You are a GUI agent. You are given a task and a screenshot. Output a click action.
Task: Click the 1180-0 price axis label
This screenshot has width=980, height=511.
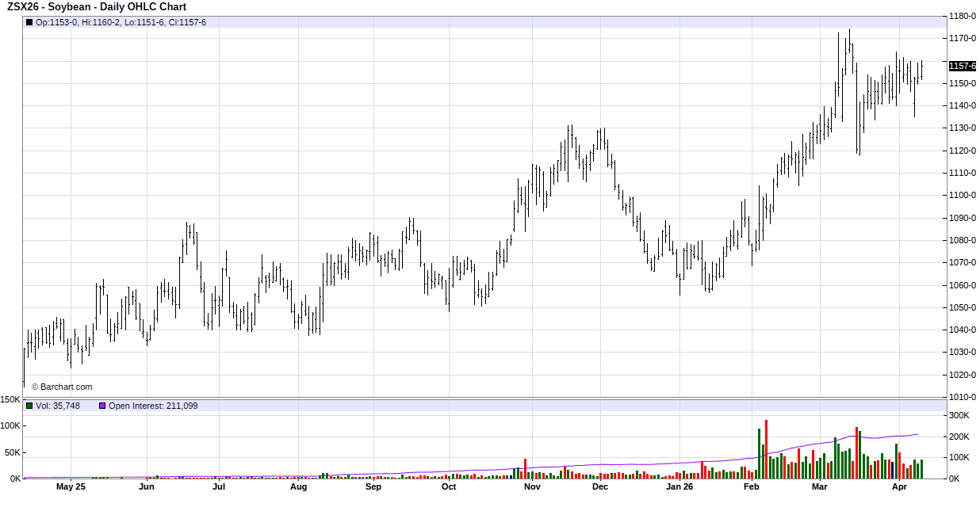point(962,16)
